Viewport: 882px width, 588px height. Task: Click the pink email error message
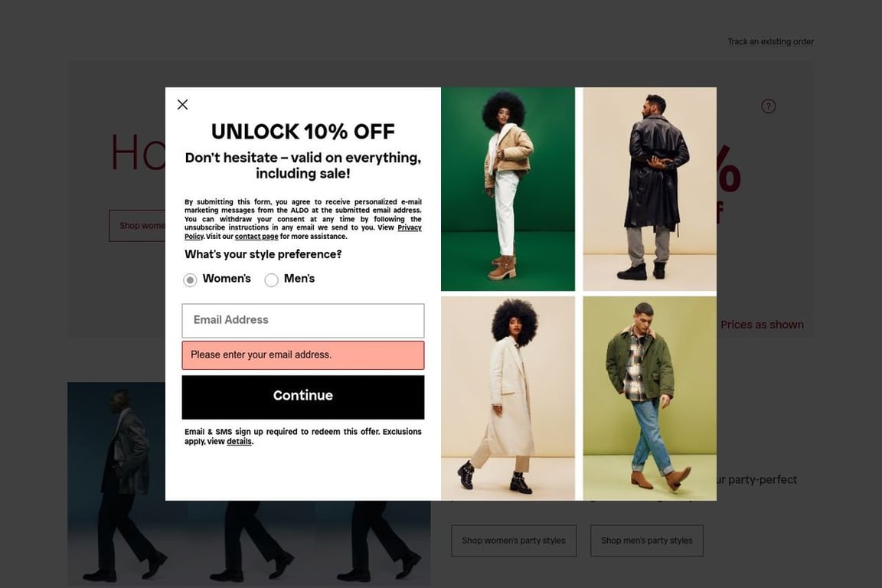(302, 355)
